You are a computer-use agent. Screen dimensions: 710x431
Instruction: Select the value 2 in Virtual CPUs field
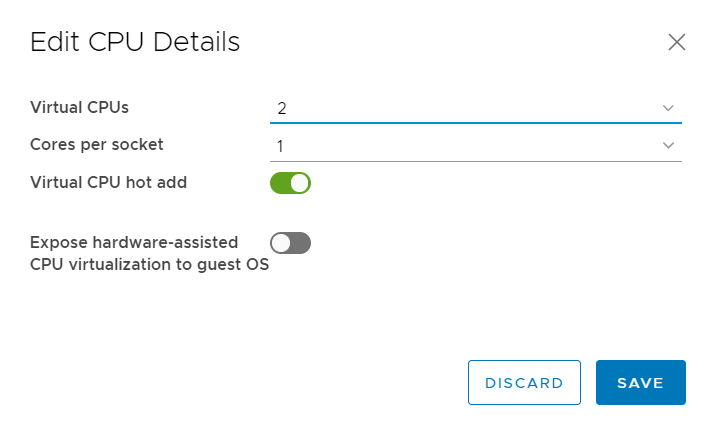pos(283,107)
